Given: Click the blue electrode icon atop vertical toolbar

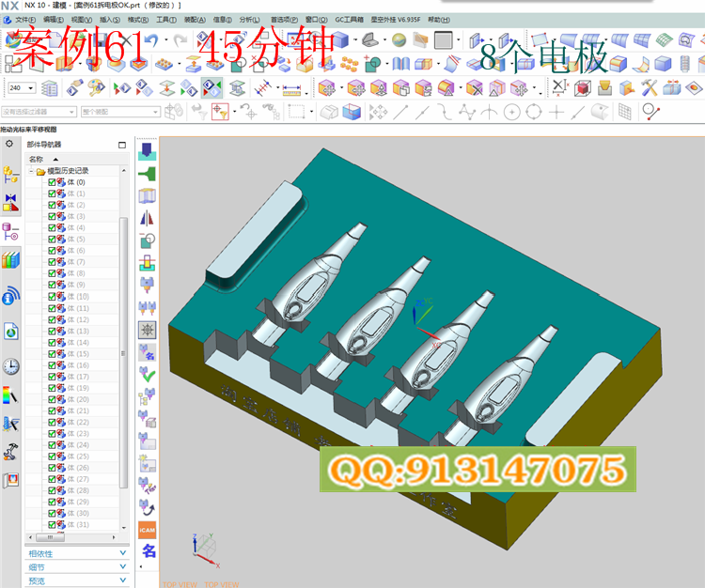Looking at the screenshot, I should [147, 151].
